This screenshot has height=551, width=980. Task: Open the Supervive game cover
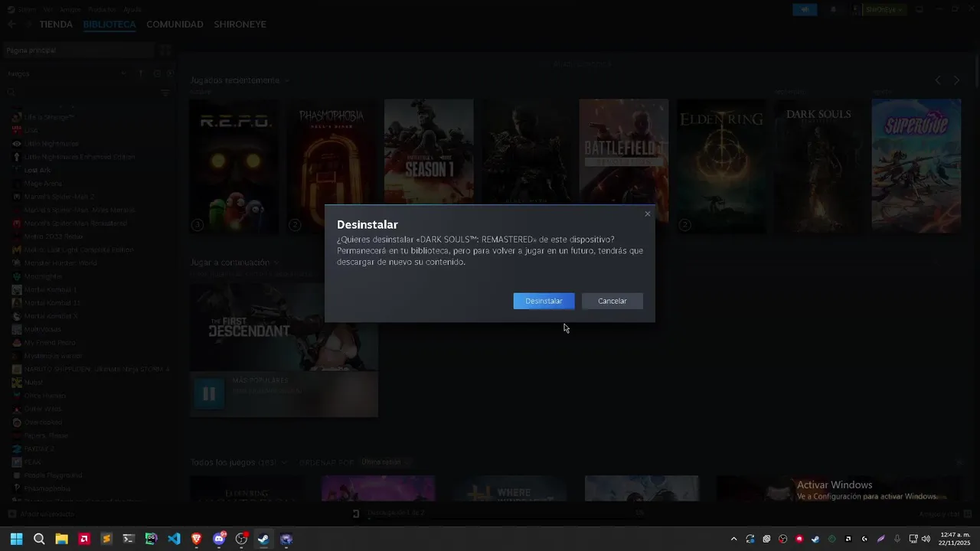(x=916, y=166)
